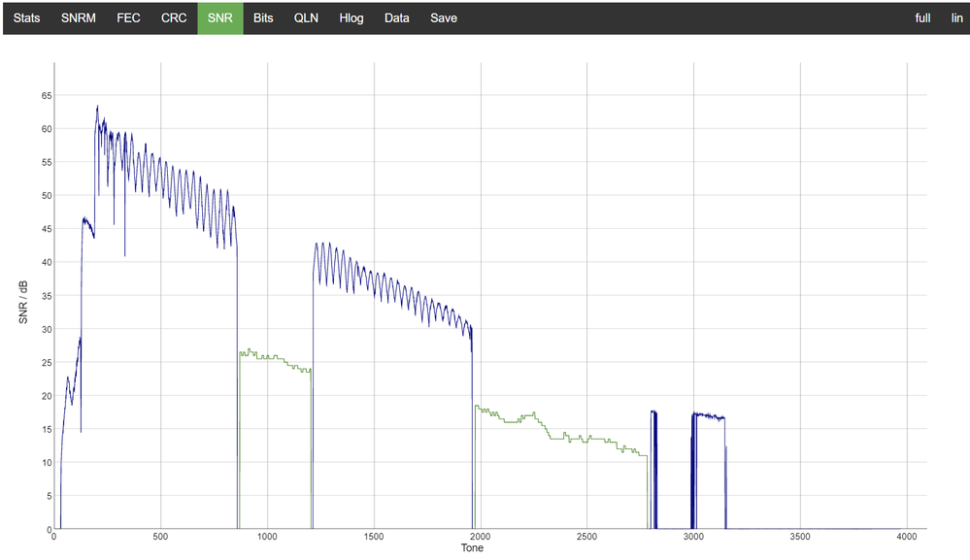View the Bits tab

coord(263,17)
